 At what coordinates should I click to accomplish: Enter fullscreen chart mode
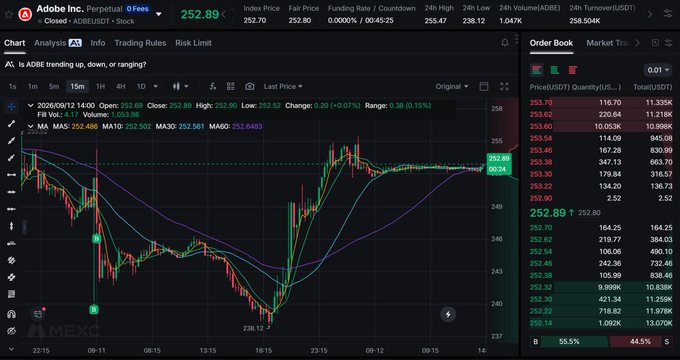(504, 86)
